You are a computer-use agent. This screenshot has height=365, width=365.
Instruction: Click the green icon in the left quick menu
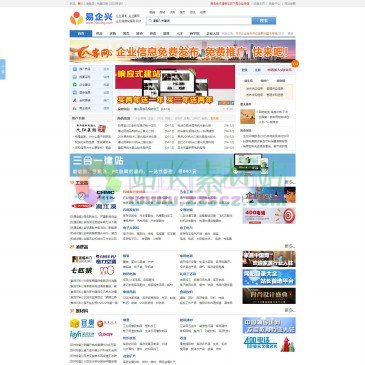pos(75,84)
